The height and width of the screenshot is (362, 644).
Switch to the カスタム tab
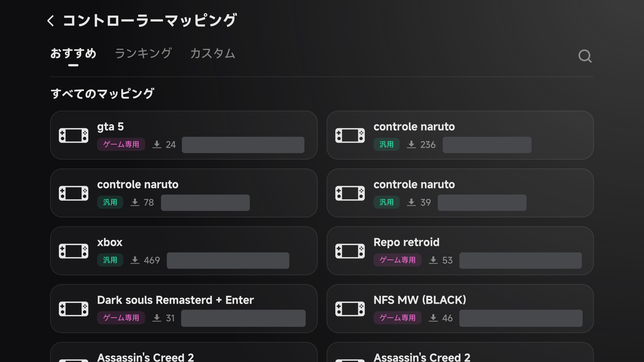(x=213, y=54)
